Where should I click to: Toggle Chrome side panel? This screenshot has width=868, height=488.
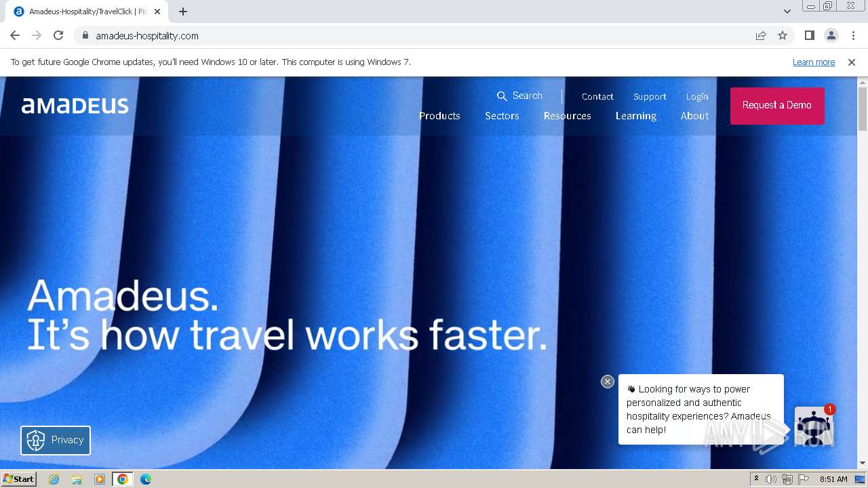[x=809, y=35]
